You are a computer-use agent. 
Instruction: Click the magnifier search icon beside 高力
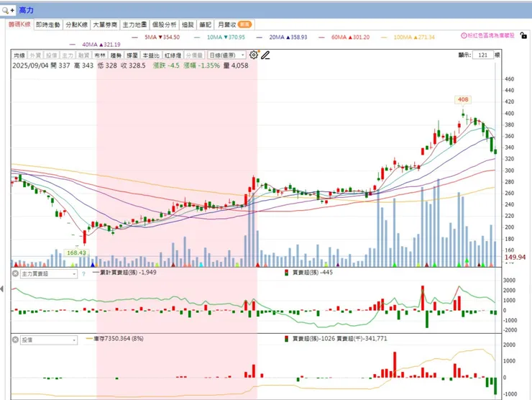coord(5,11)
